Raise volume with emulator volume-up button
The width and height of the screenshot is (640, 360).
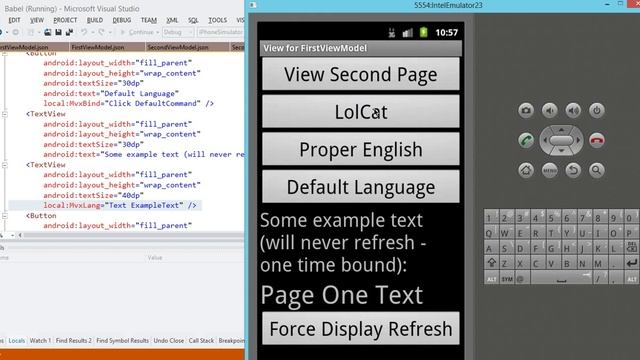[x=573, y=110]
